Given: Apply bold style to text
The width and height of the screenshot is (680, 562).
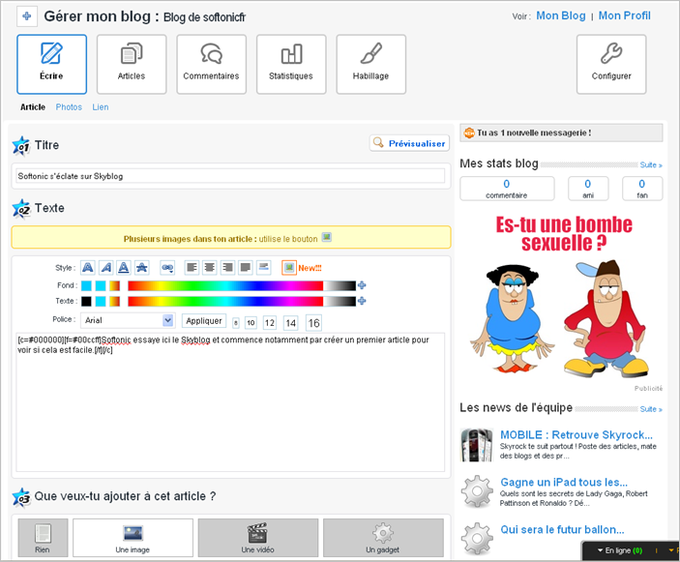Looking at the screenshot, I should point(88,268).
